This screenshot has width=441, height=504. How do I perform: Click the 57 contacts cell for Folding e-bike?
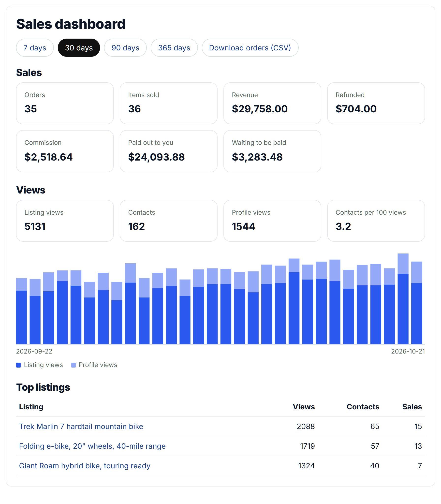(375, 446)
